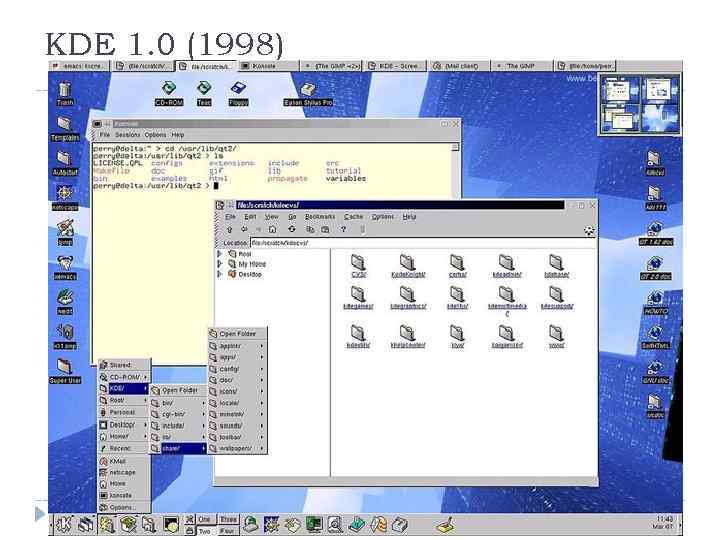
Task: Expand the My Home tree node
Action: tap(219, 264)
